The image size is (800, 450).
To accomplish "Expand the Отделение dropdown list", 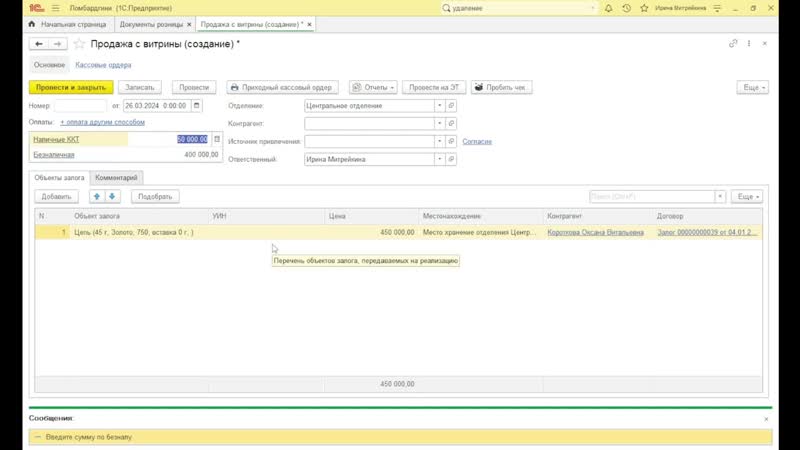I will 439,105.
